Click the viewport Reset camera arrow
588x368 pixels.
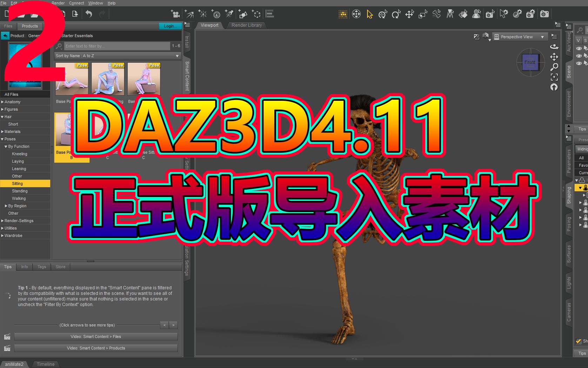click(554, 87)
